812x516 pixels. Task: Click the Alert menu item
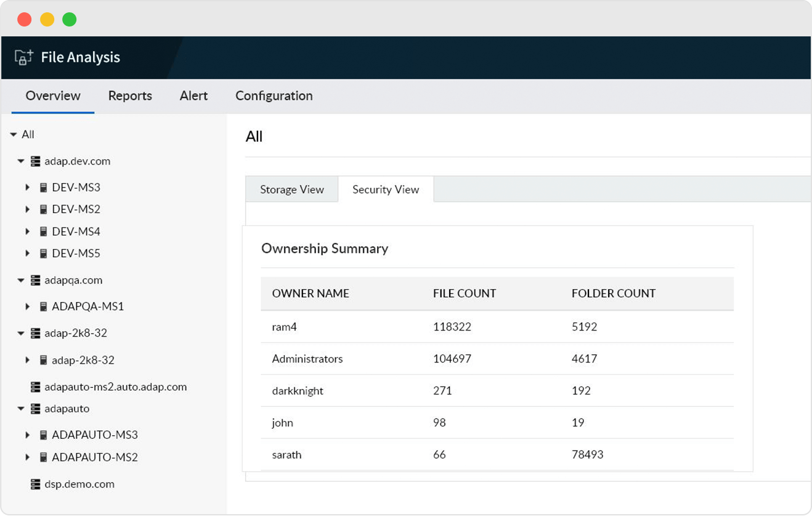[x=193, y=96]
